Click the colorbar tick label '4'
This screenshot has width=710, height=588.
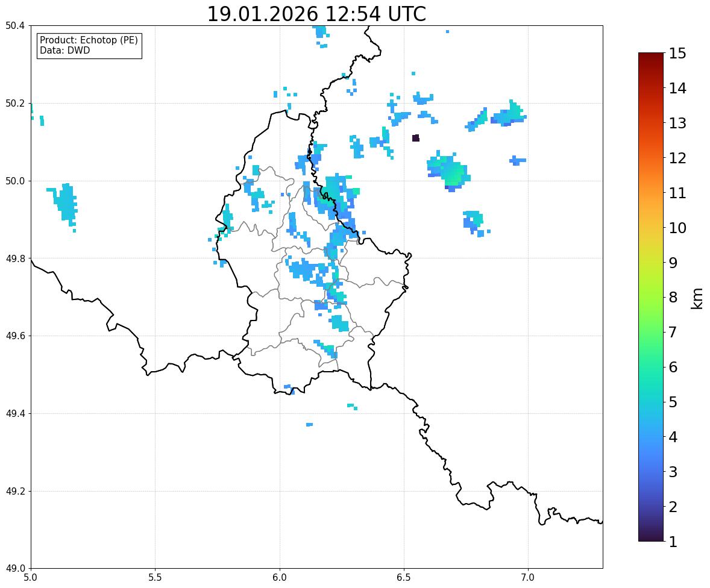click(673, 437)
